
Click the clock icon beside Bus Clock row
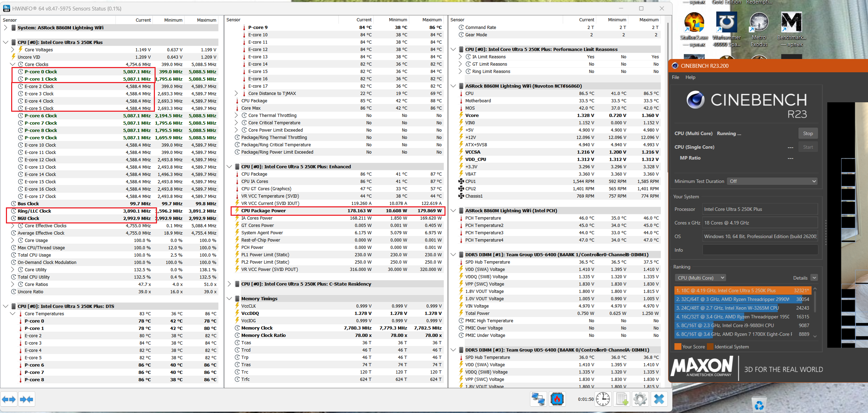coord(14,204)
